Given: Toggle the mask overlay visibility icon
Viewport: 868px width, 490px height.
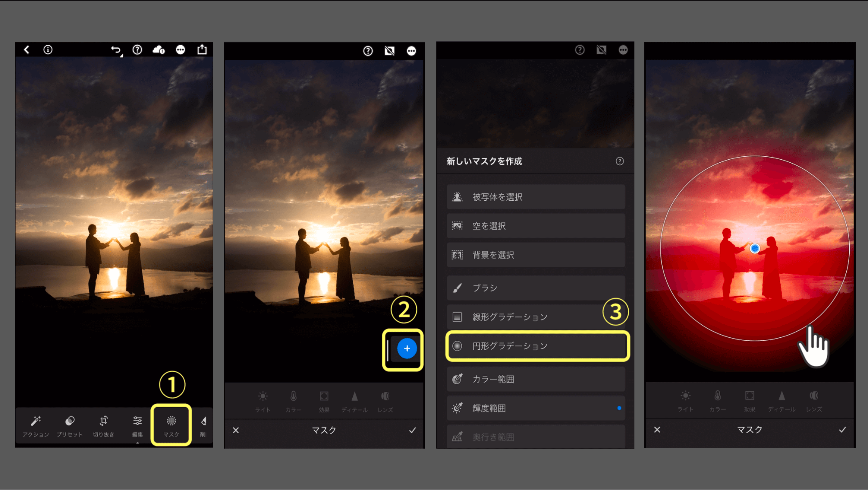Looking at the screenshot, I should (389, 51).
